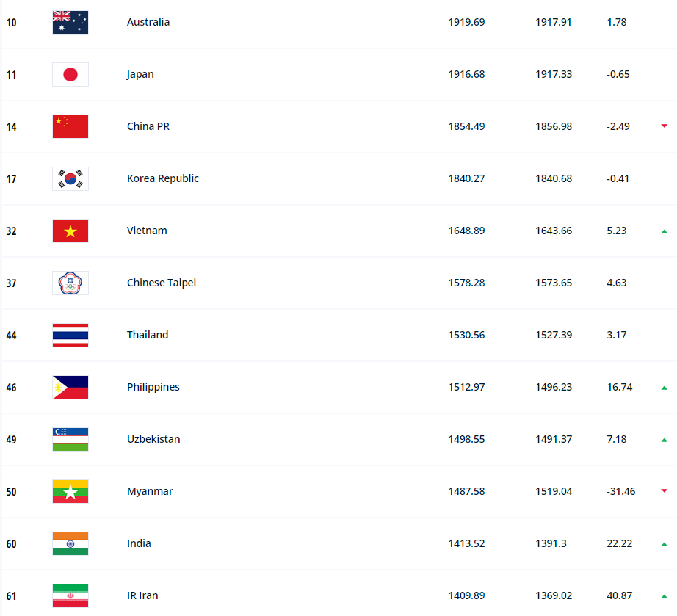Open the India team link
The width and height of the screenshot is (677, 616).
click(x=139, y=543)
